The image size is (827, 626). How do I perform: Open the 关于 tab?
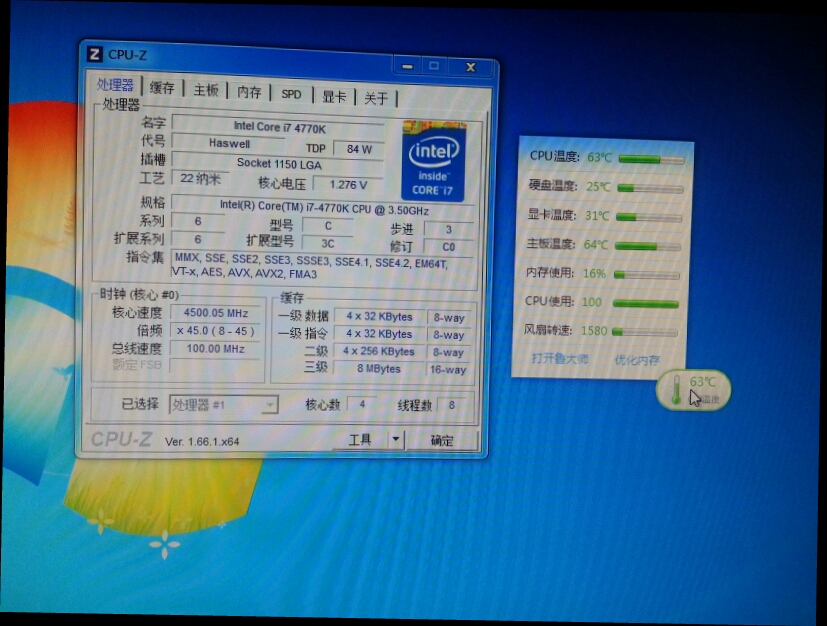[376, 98]
